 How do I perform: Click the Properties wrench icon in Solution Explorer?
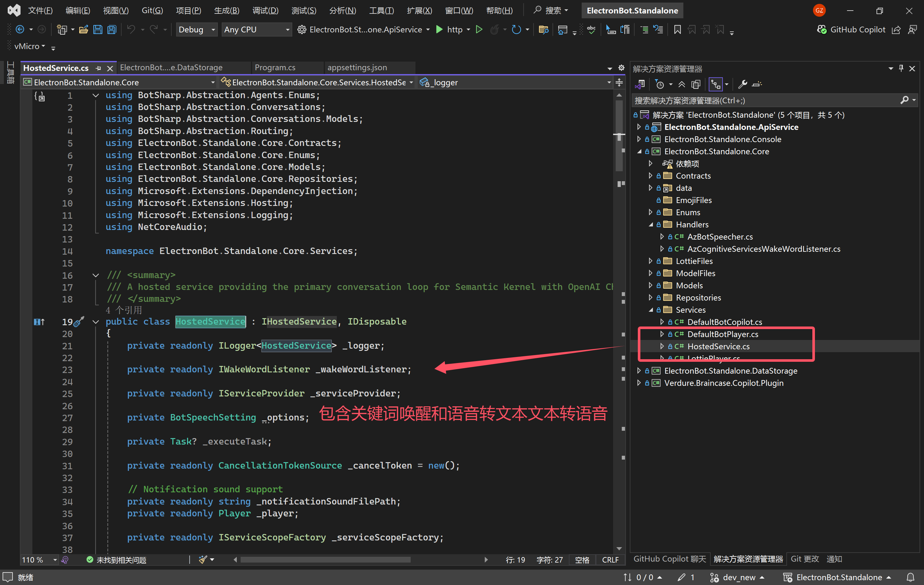pos(742,84)
